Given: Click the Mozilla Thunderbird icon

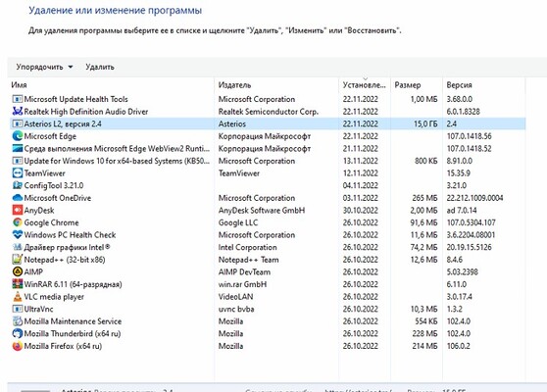Looking at the screenshot, I should 17,334.
